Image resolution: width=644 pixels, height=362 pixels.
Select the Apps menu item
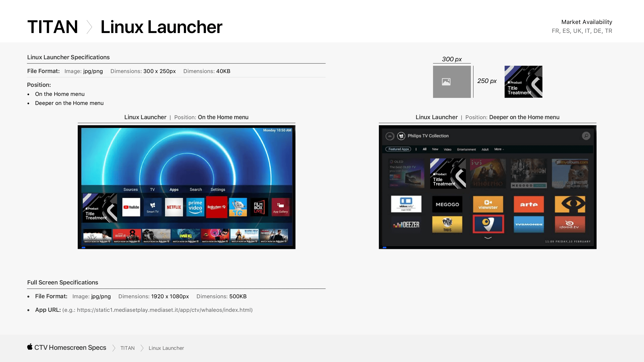pos(174,189)
